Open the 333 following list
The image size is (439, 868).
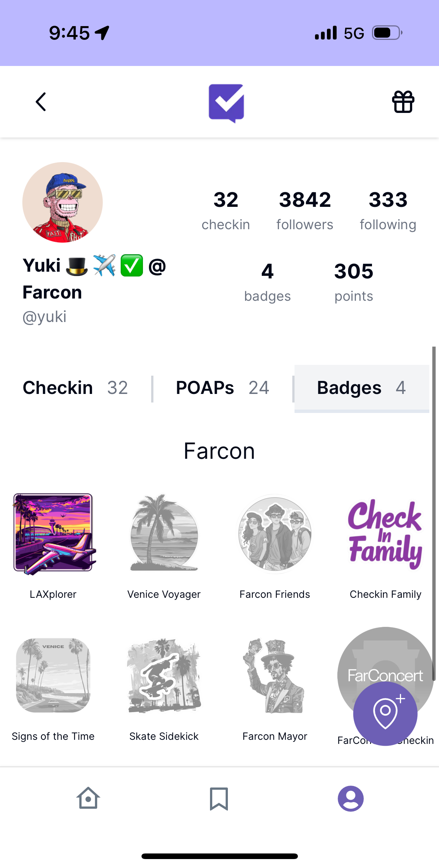point(388,211)
